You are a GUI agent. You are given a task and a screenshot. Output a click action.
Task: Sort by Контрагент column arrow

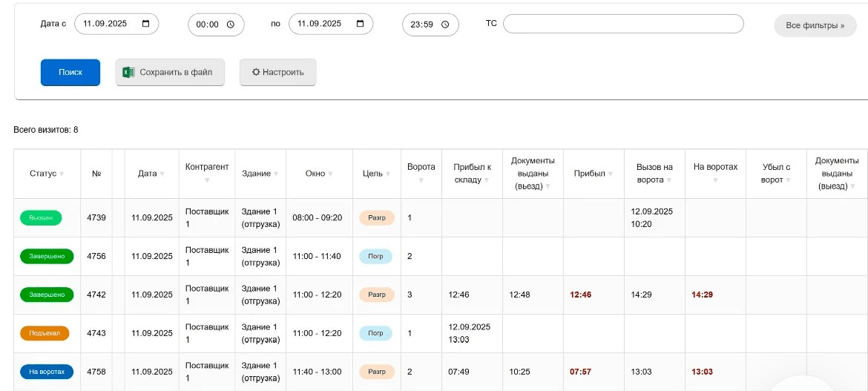point(207,180)
